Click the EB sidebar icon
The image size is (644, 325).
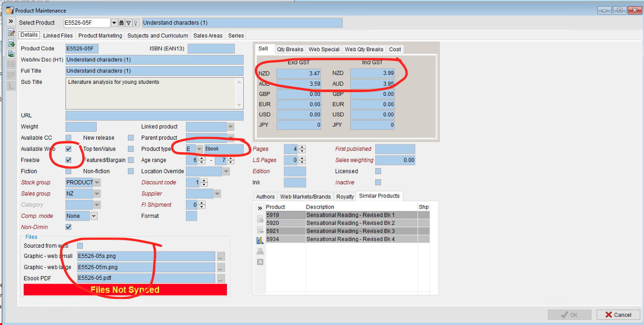point(11,65)
